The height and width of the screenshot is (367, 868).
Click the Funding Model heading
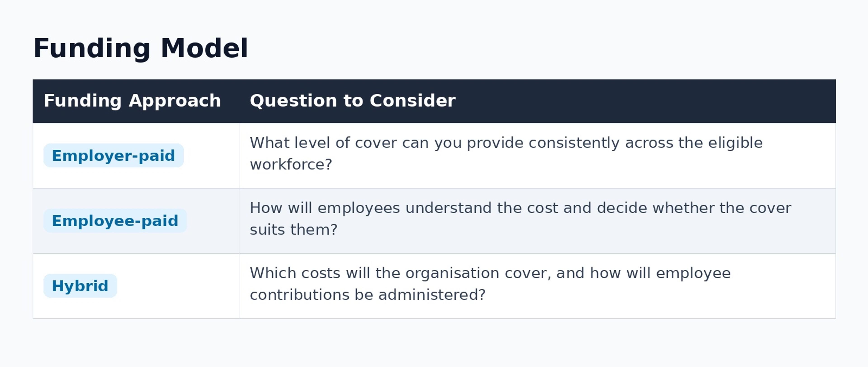click(141, 48)
